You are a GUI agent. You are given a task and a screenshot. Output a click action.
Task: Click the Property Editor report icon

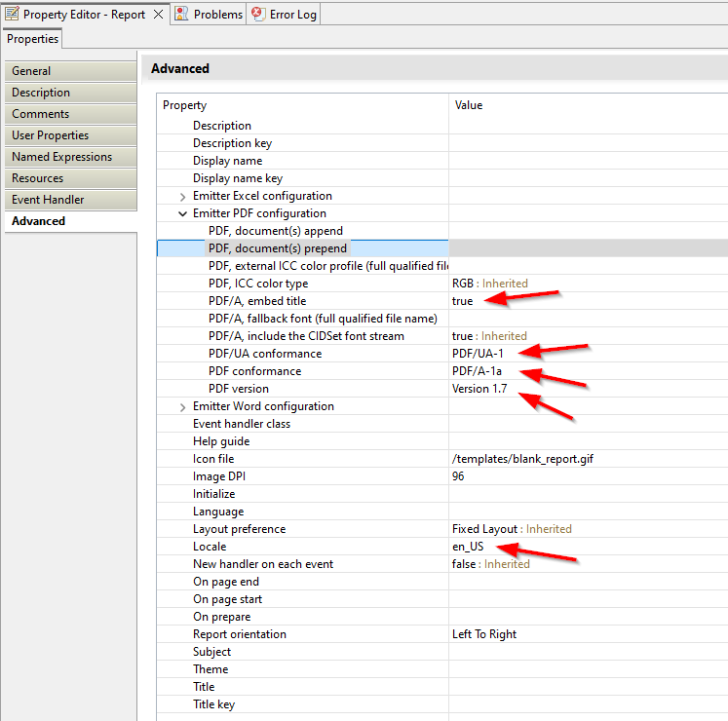pos(12,14)
